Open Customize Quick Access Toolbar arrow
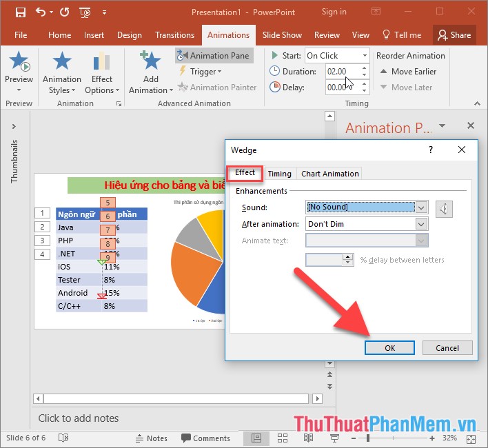 click(104, 12)
